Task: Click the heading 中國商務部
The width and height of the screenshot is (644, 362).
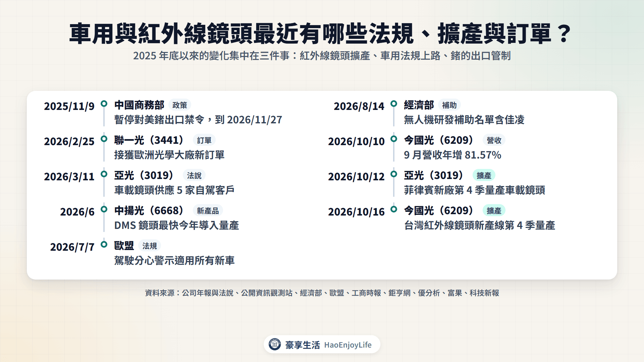Action: pyautogui.click(x=139, y=105)
